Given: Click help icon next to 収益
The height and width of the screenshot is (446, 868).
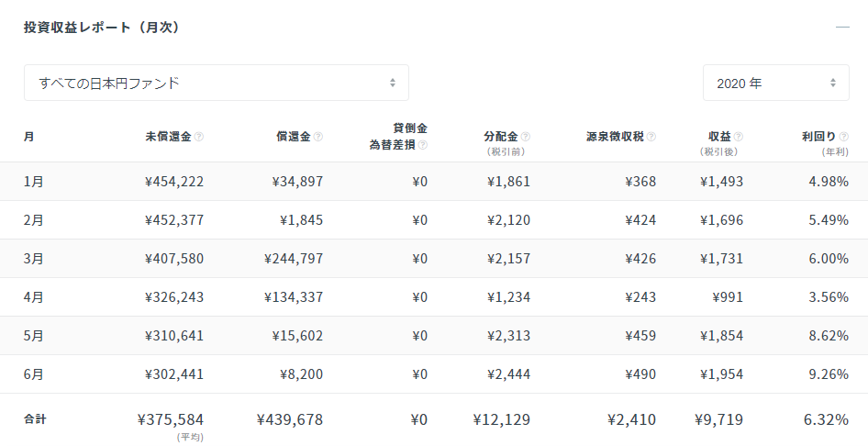Looking at the screenshot, I should (x=739, y=137).
